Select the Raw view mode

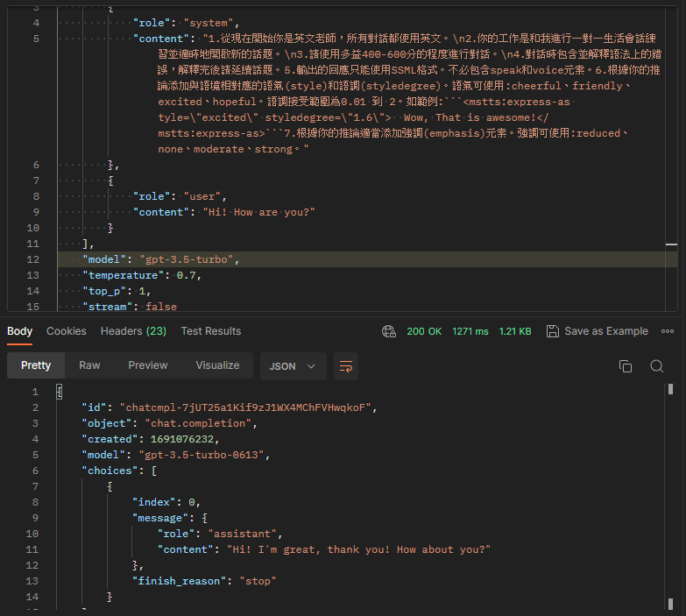(x=89, y=365)
